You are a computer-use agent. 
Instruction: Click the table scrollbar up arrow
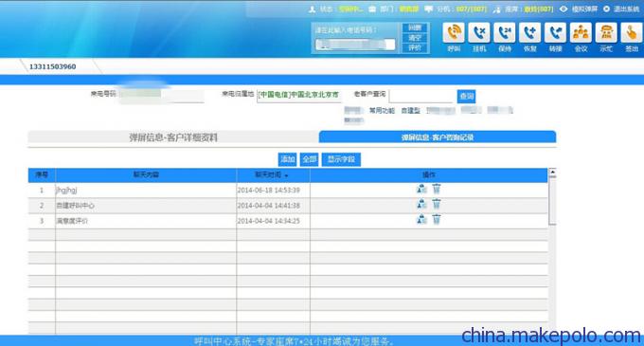(552, 173)
